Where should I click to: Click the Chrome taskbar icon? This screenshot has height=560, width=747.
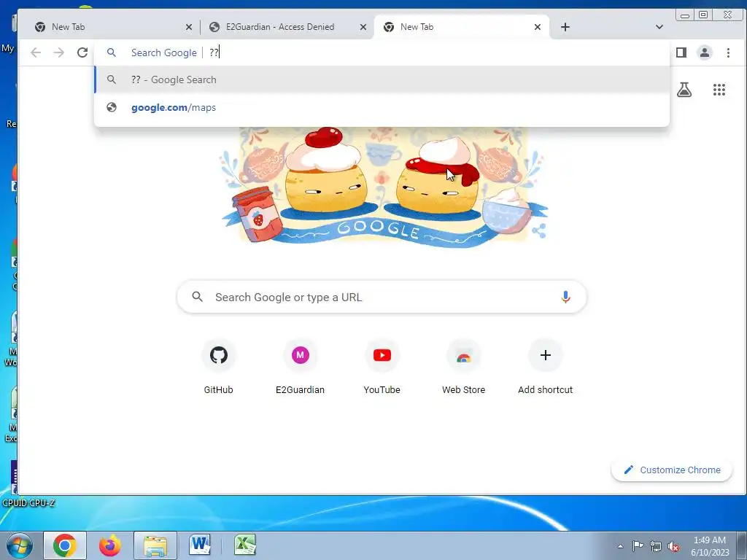(65, 545)
